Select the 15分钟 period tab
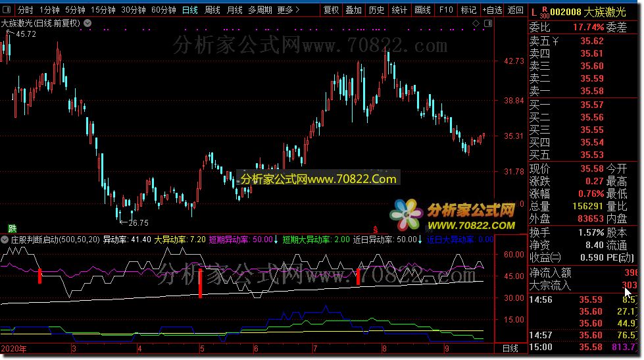The height and width of the screenshot is (360, 644). (103, 9)
